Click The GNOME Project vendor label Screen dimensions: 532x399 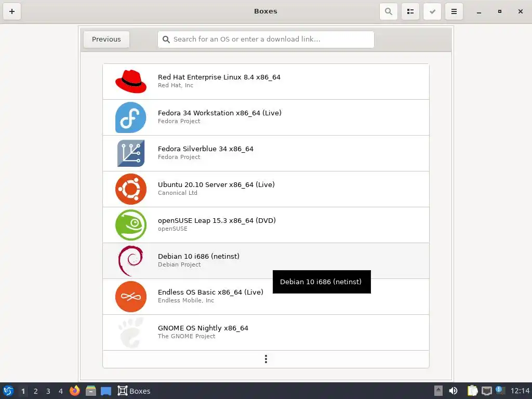pos(187,336)
